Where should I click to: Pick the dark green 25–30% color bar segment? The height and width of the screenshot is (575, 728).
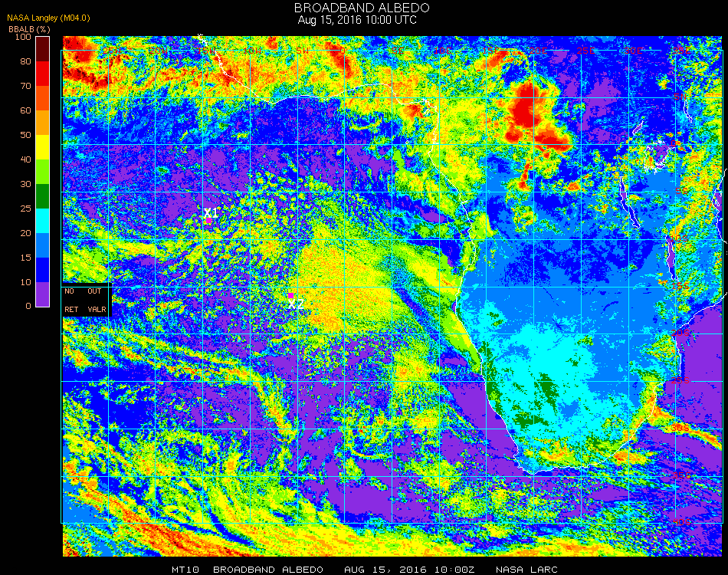[42, 196]
